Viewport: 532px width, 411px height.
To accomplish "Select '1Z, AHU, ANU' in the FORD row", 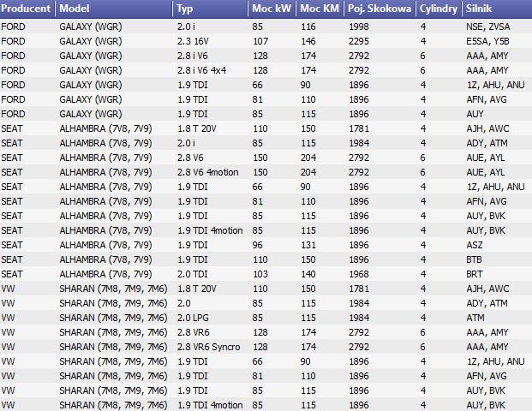I will pos(496,85).
